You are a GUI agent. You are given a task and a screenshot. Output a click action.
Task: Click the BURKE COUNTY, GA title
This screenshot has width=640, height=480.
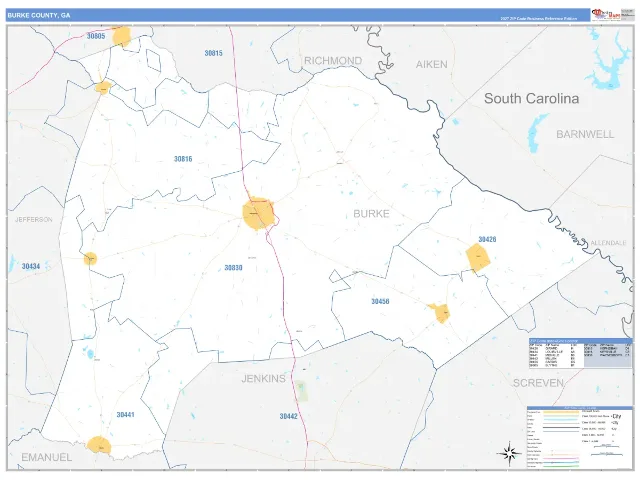pyautogui.click(x=39, y=16)
